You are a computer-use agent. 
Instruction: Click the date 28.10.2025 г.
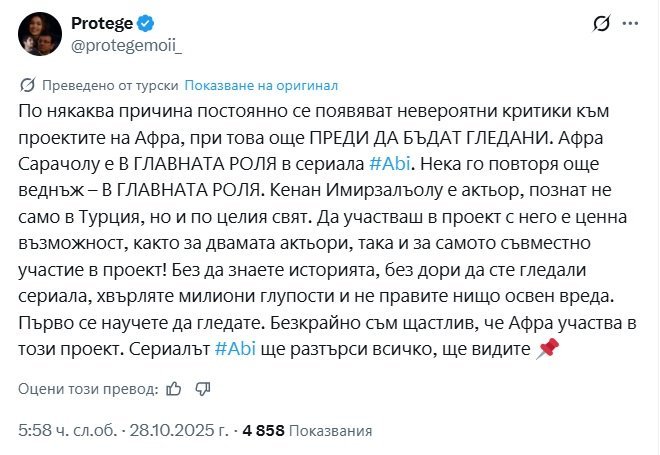[x=173, y=431]
